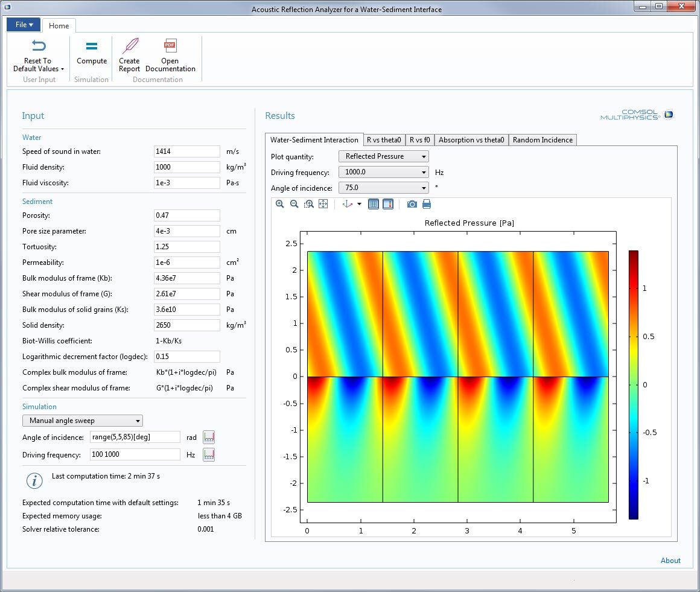Open the range builder for Angle of incidence
700x592 pixels.
point(208,436)
